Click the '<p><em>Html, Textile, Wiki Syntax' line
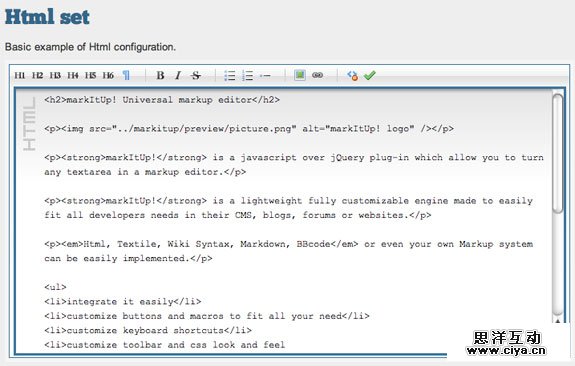The width and height of the screenshot is (575, 366). pos(288,244)
